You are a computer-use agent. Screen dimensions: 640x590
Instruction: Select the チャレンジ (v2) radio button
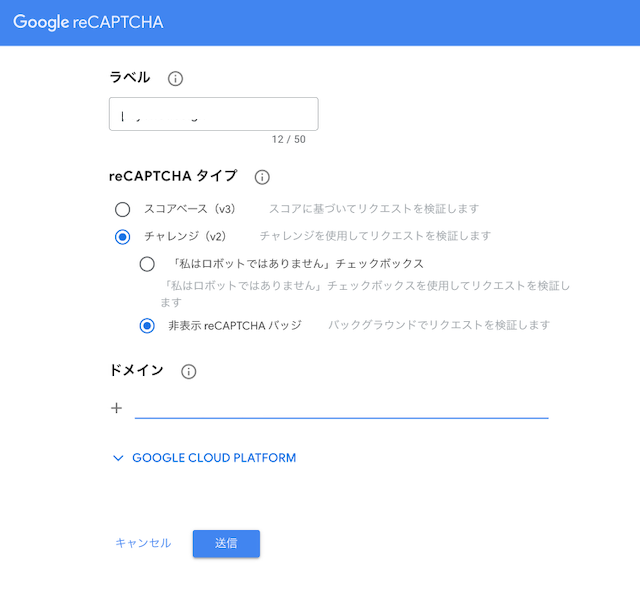[122, 237]
